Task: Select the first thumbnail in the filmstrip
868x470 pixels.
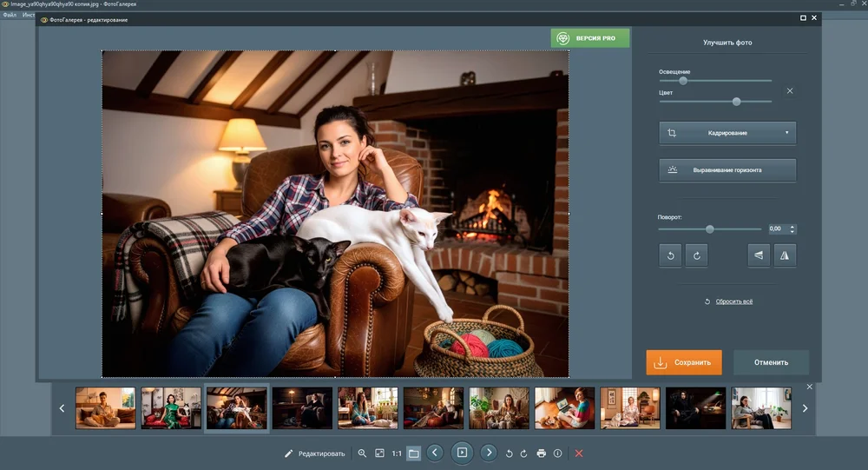Action: point(105,408)
